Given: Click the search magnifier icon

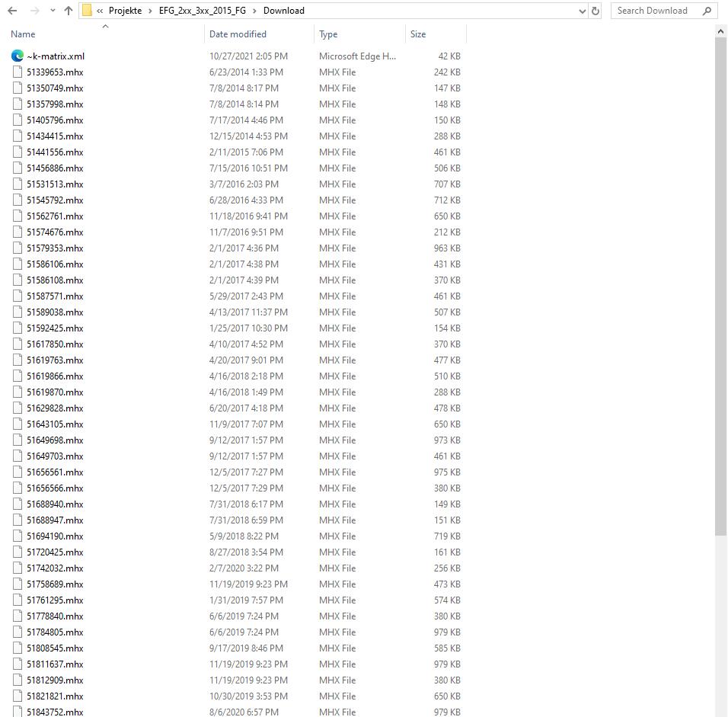Looking at the screenshot, I should point(707,11).
